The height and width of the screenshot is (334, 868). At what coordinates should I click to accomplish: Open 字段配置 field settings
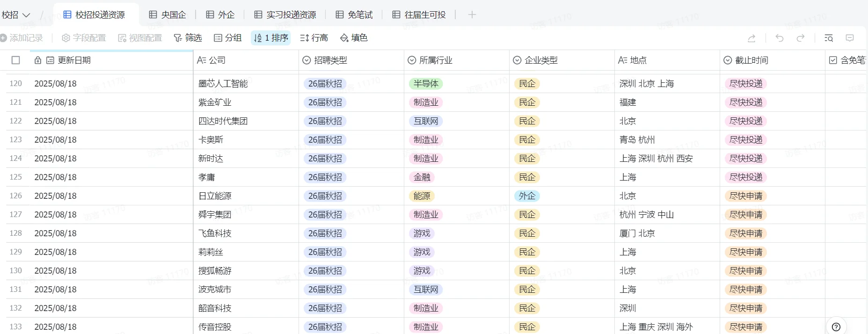tap(84, 38)
